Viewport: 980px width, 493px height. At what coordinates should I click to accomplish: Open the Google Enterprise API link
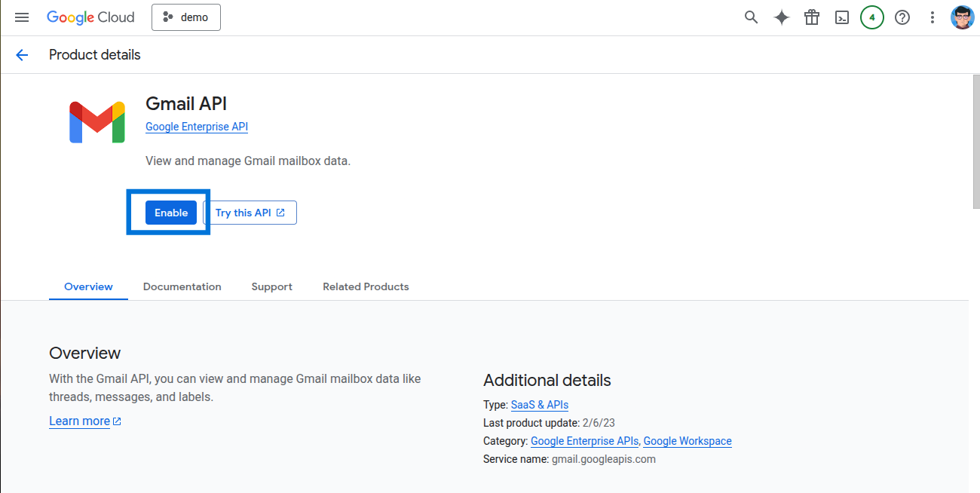[197, 127]
